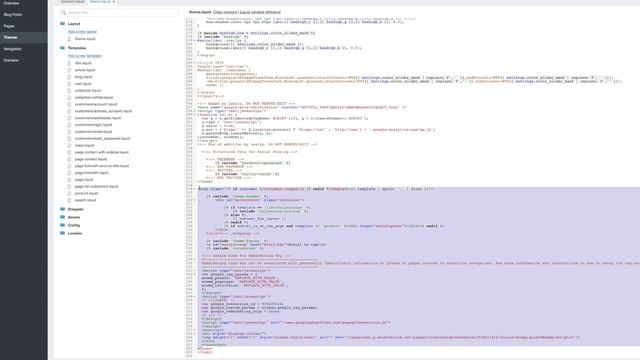Open 404.liquid template

pos(83,63)
